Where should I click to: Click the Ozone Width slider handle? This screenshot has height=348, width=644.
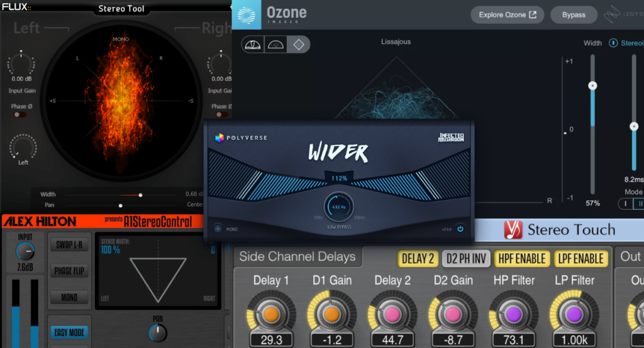click(592, 85)
